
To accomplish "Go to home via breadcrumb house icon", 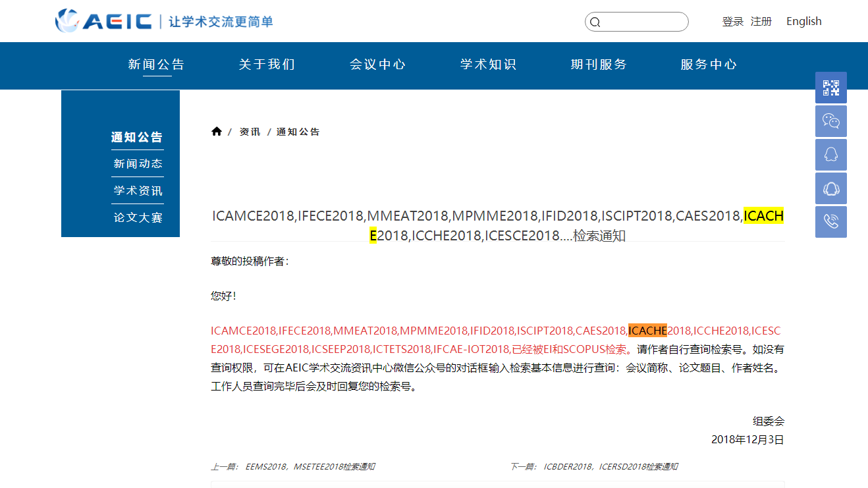I will coord(217,131).
